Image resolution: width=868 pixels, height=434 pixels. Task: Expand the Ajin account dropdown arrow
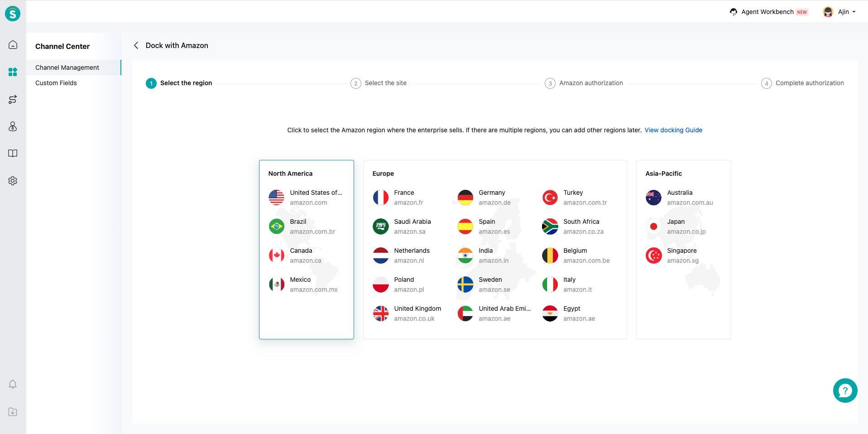coord(854,12)
